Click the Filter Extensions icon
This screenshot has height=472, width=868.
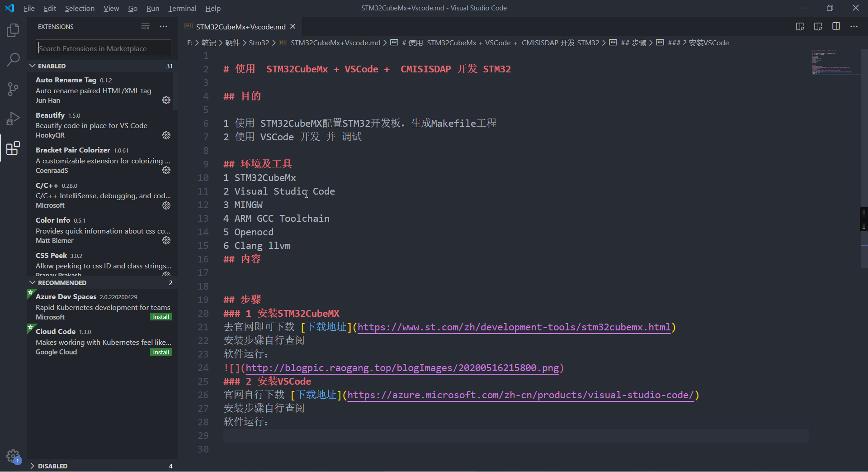[145, 26]
